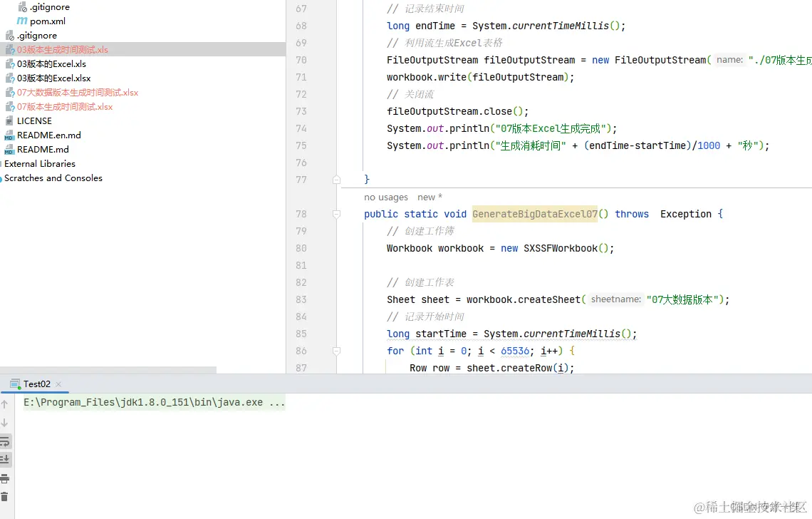812x519 pixels.
Task: Open 07大数据版本生成时间测试.xlsx file
Action: (x=78, y=93)
